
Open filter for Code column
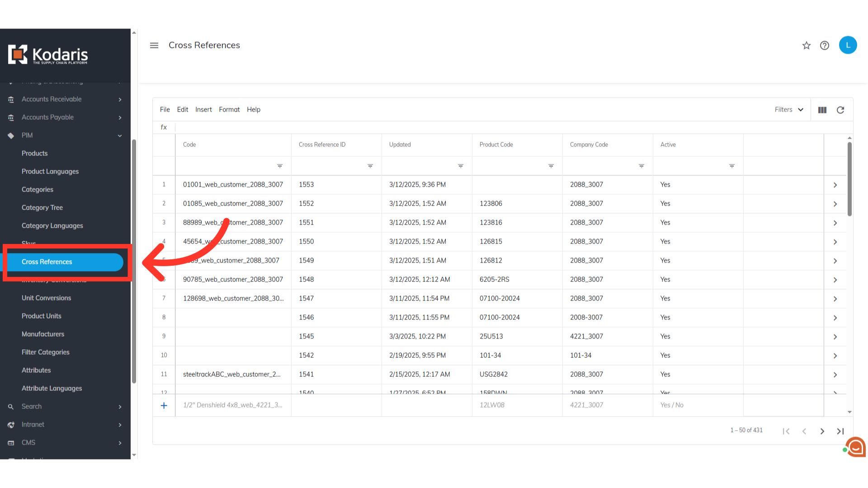280,166
